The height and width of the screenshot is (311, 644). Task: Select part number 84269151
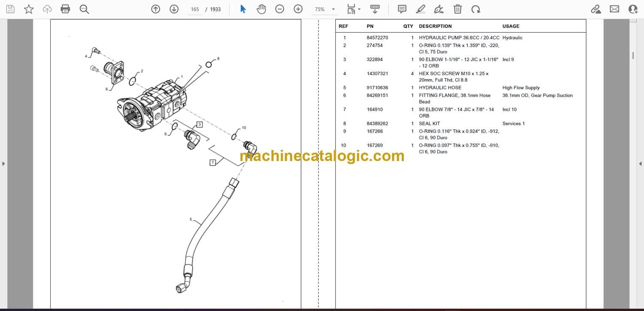coord(377,95)
